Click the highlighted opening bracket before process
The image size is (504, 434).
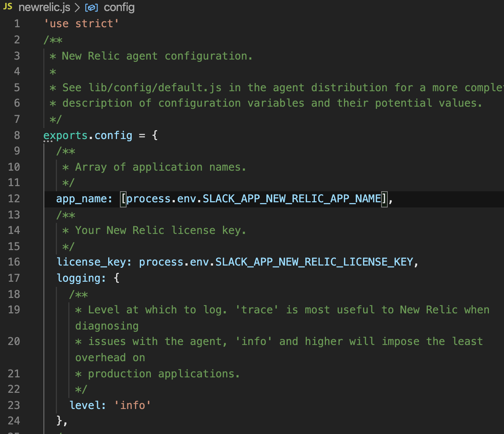pos(123,199)
